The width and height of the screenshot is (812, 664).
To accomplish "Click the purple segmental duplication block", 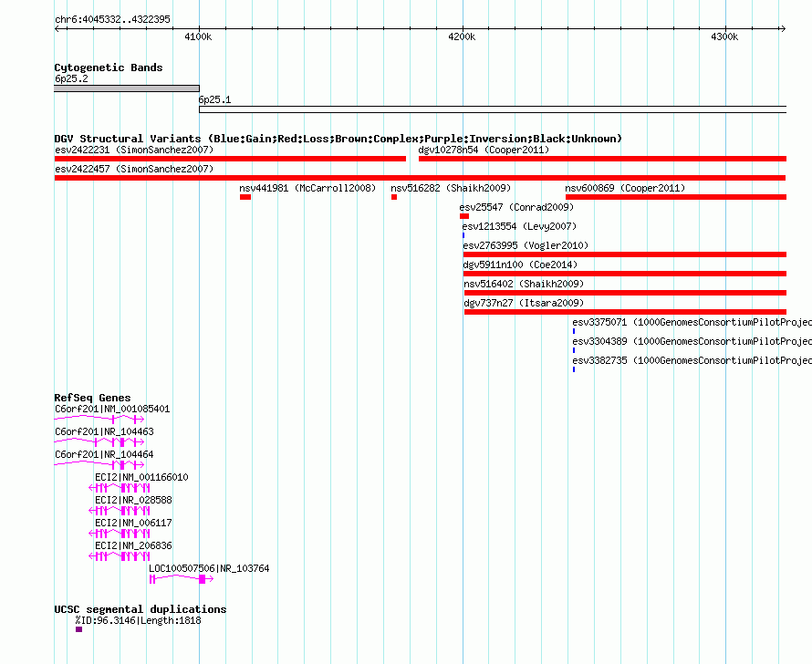I will pos(78,629).
